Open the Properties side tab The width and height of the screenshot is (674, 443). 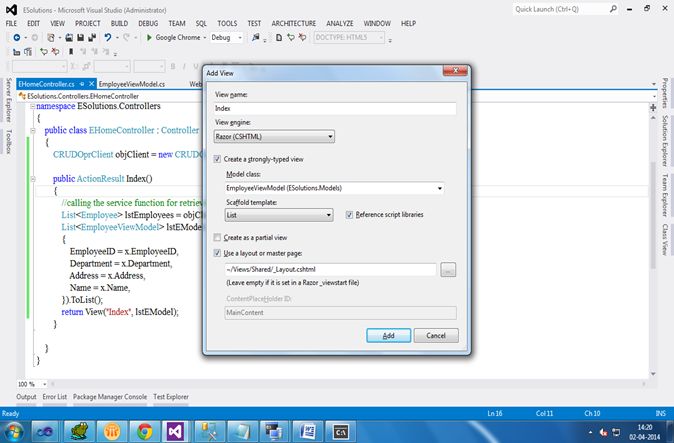tap(665, 93)
